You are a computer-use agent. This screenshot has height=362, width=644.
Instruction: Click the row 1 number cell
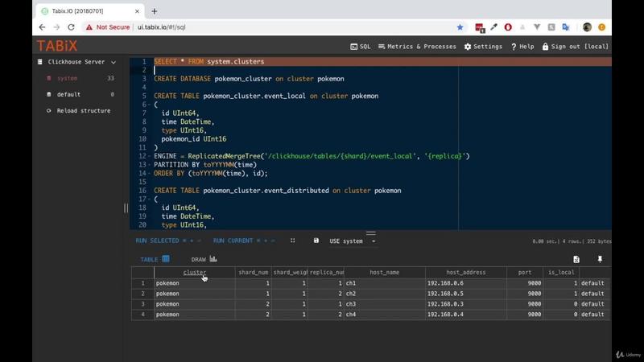coord(143,283)
